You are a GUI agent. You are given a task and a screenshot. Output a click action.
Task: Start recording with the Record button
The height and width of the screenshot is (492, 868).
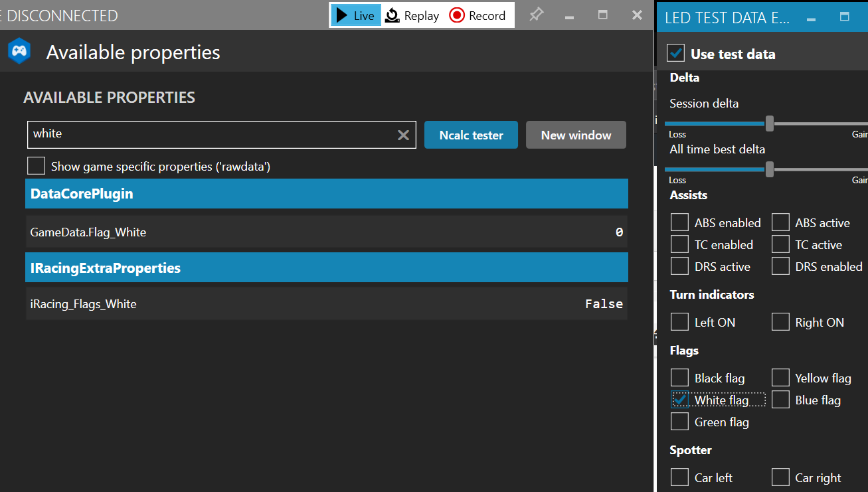[x=477, y=15]
